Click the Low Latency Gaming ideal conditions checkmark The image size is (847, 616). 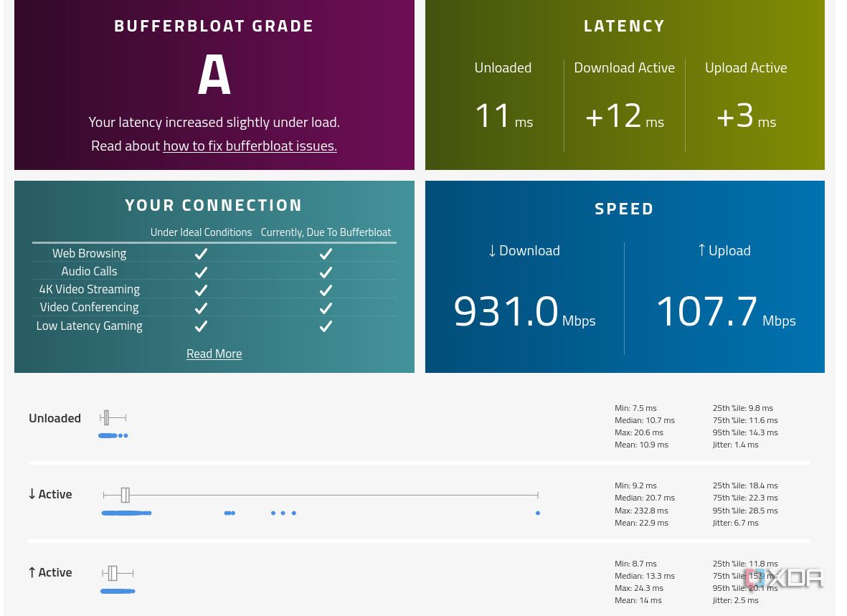(x=201, y=326)
